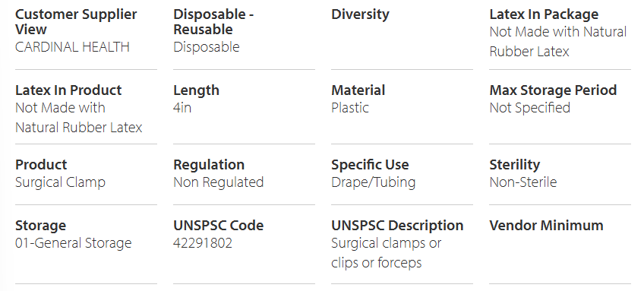
Task: Select the Not Specified storage period value
Action: [x=530, y=108]
